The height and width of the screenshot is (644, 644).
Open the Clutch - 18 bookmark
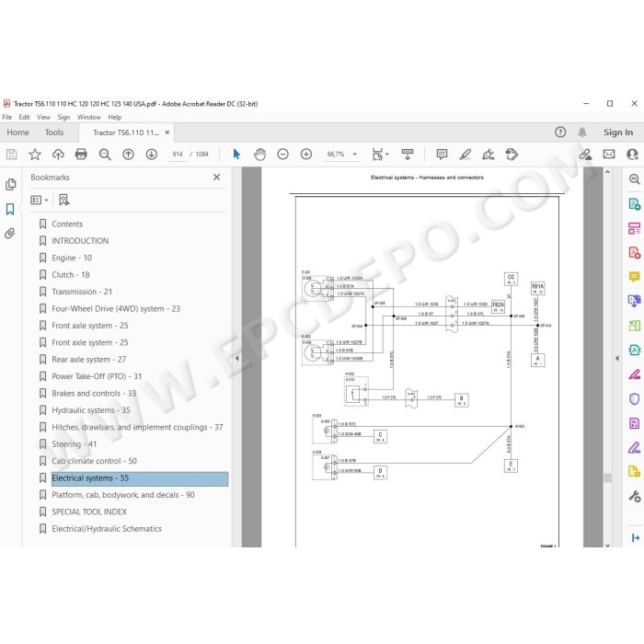(70, 275)
